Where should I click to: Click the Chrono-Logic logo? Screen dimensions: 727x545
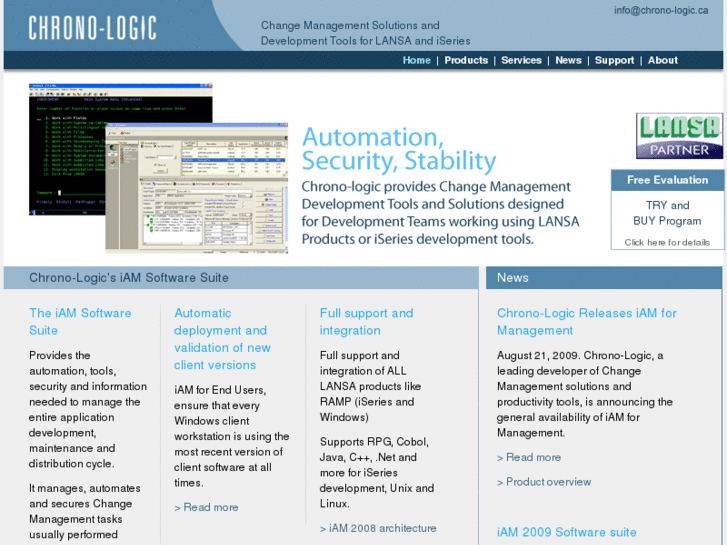(92, 28)
